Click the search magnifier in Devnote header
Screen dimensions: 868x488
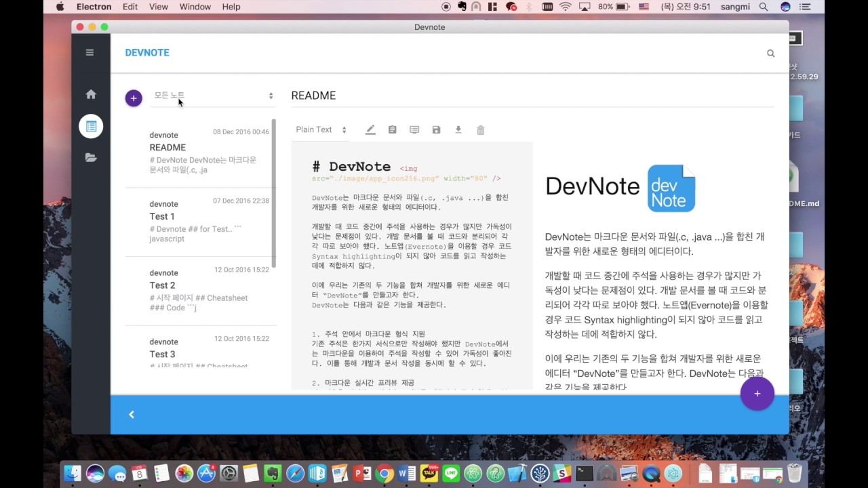tap(770, 53)
